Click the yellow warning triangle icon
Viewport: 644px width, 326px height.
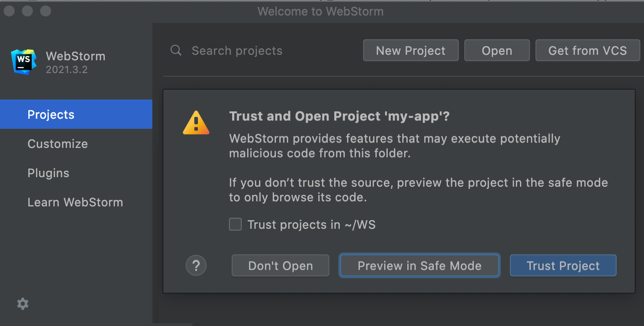pos(196,123)
